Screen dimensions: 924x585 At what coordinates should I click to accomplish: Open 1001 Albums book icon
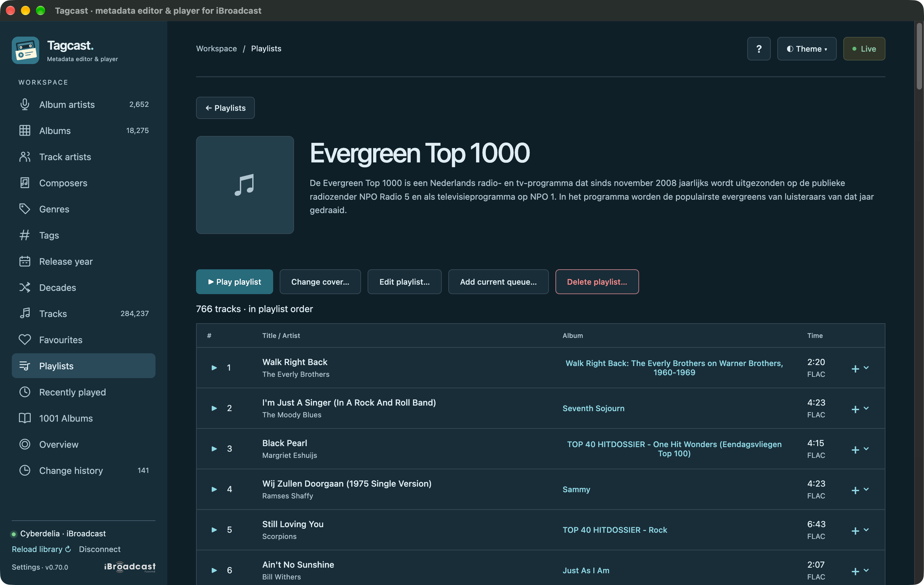click(25, 418)
